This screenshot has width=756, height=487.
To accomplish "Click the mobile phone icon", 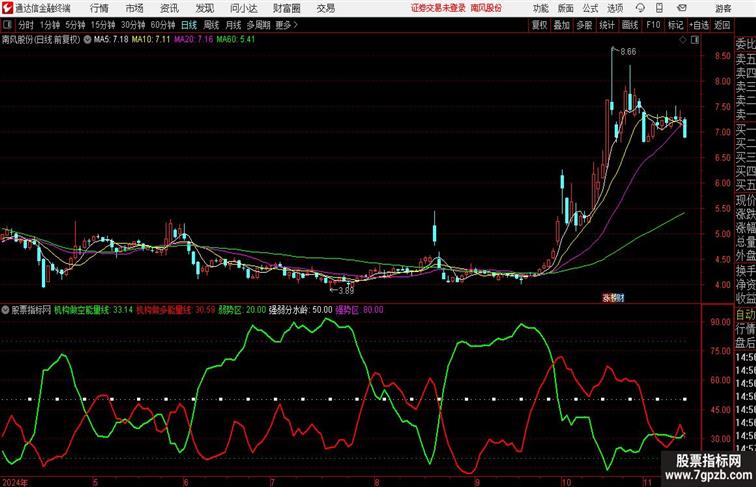I will [659, 8].
